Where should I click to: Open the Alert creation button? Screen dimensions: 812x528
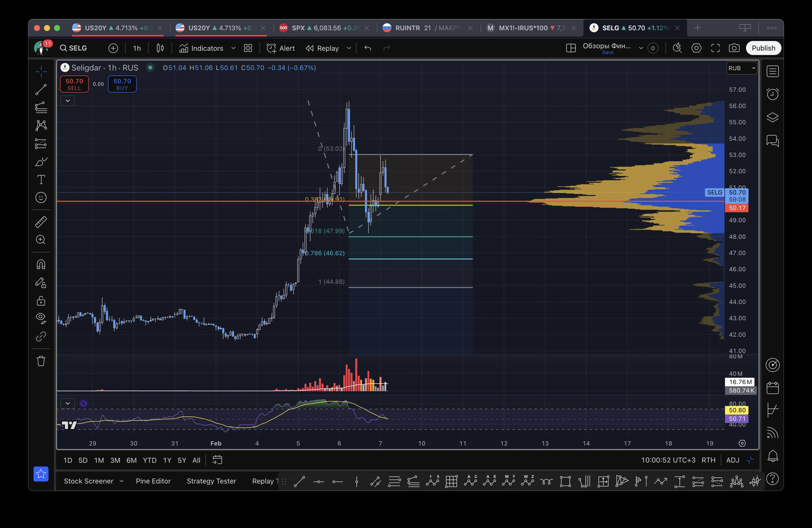pos(280,48)
